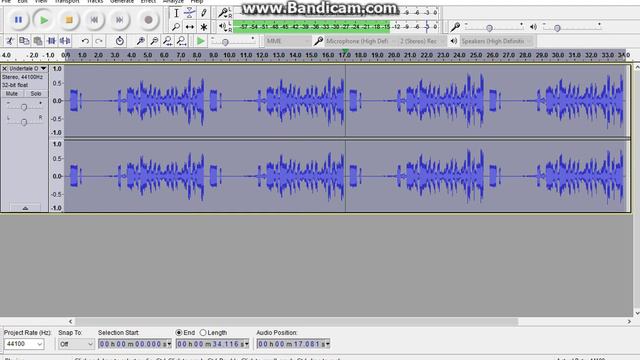The height and width of the screenshot is (360, 640).
Task: Click the playback volume speaker icon
Action: [533, 27]
